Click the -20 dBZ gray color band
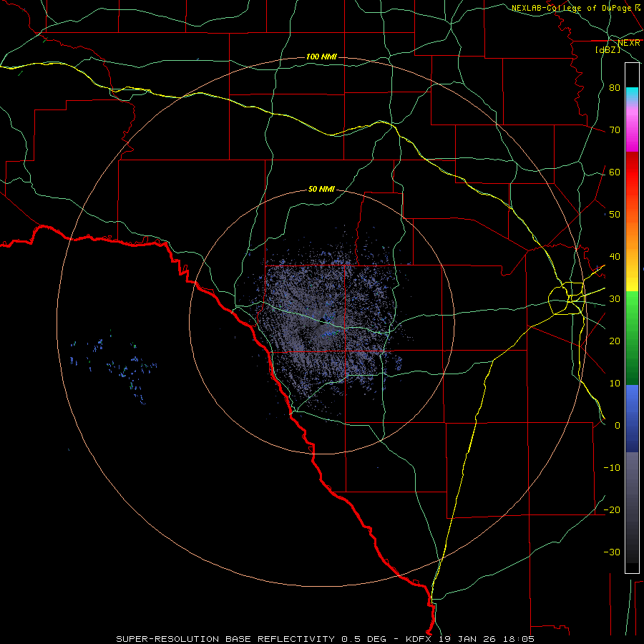 pos(632,509)
